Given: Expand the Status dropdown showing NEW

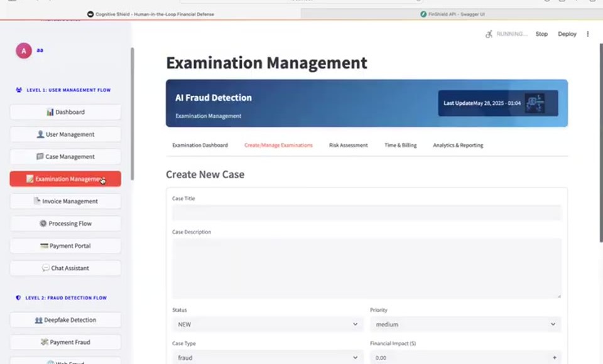Looking at the screenshot, I should click(268, 324).
